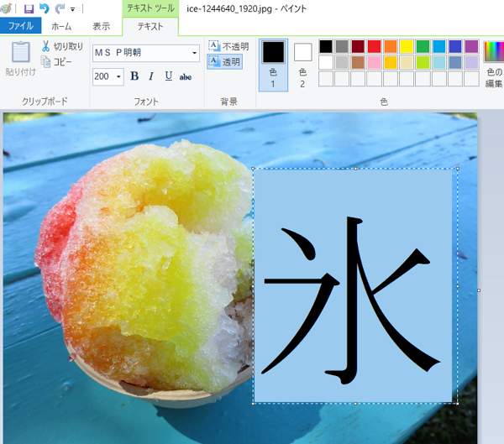The height and width of the screenshot is (444, 504).
Task: Pick the red color swatch
Action: pos(374,46)
